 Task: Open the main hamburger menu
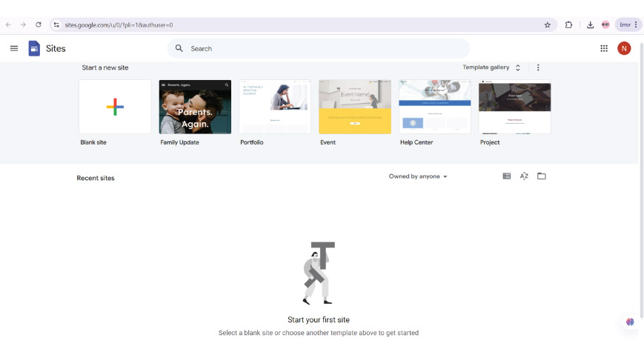[x=14, y=48]
